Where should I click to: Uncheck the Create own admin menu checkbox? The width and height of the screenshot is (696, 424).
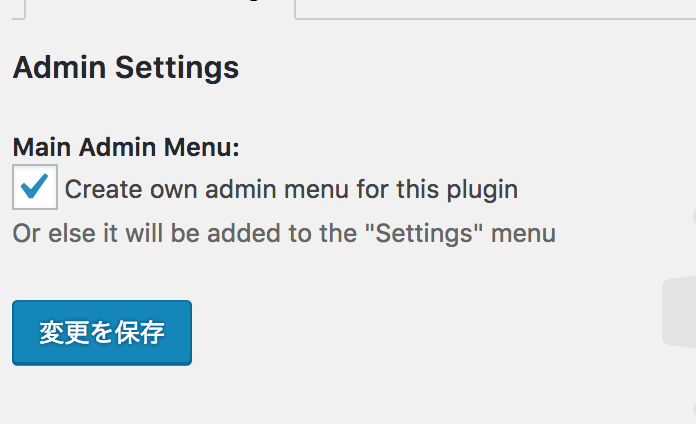tap(35, 187)
